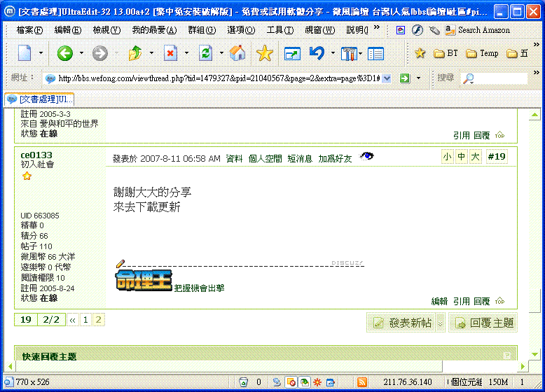Go to the Home page icon
Image resolution: width=545 pixels, height=392 pixels.
coord(237,53)
